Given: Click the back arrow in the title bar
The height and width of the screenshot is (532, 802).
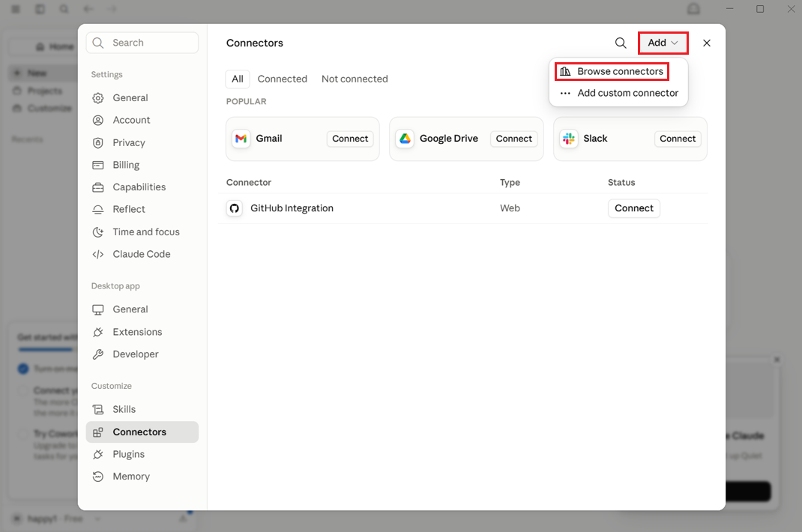Looking at the screenshot, I should pos(88,9).
